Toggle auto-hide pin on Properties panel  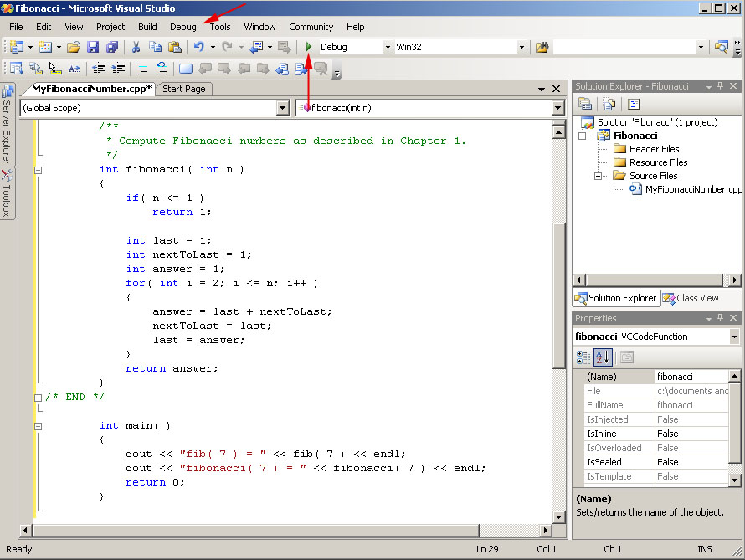(x=720, y=318)
